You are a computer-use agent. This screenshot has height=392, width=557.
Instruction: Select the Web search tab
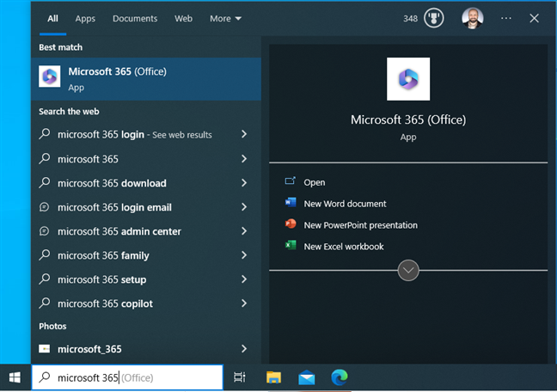click(x=183, y=18)
